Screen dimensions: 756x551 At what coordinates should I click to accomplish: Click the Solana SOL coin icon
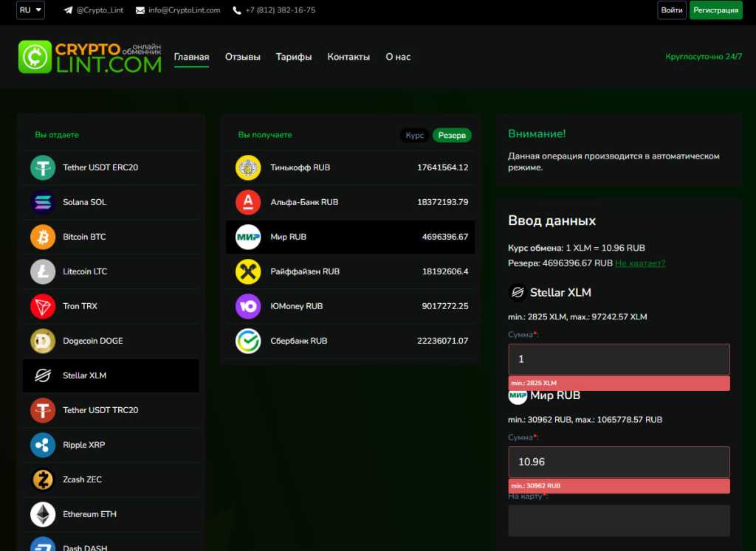(x=43, y=202)
